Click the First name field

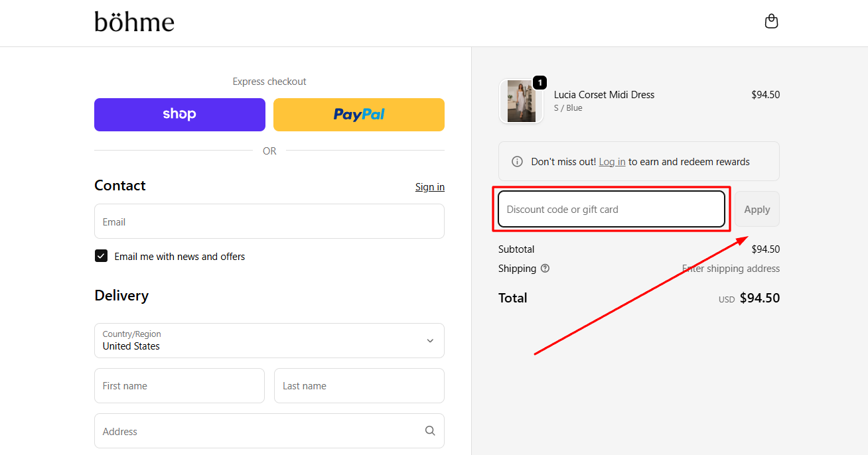[x=179, y=385]
